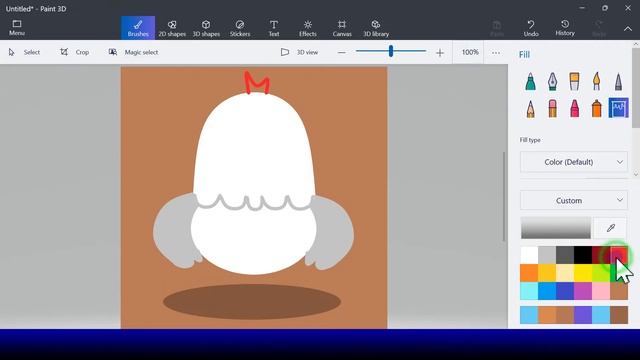Select the Eraser tool
640x360 pixels.
pos(552,109)
